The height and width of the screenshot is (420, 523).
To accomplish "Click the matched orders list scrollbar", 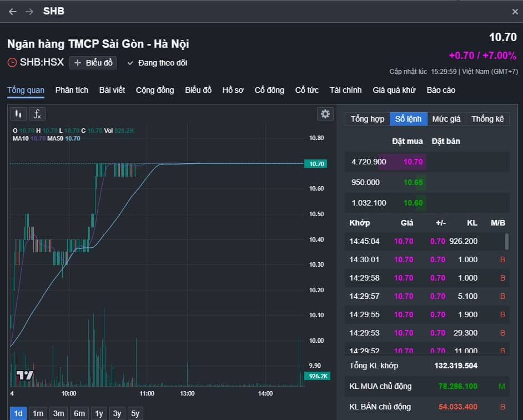I will [x=507, y=241].
